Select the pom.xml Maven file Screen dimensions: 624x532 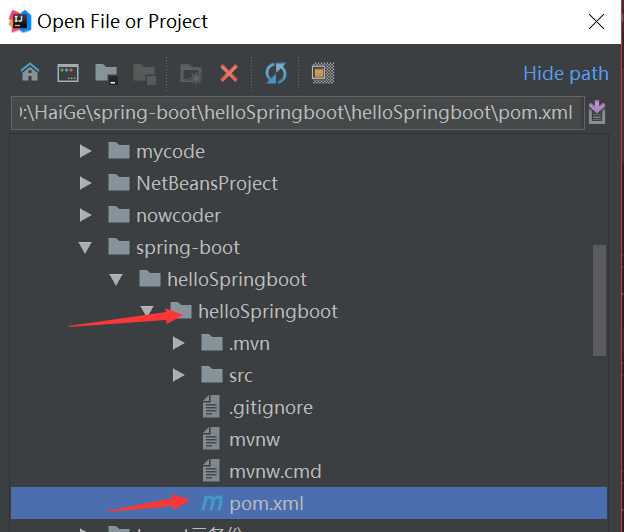tap(266, 503)
